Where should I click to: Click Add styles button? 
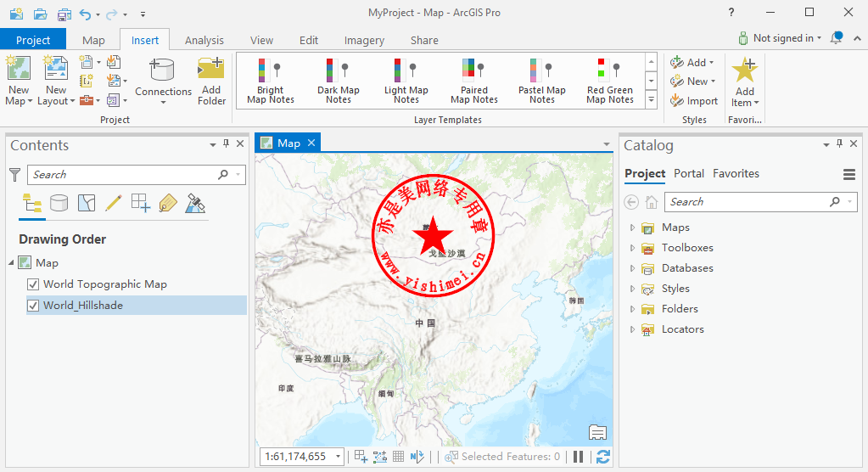[692, 63]
